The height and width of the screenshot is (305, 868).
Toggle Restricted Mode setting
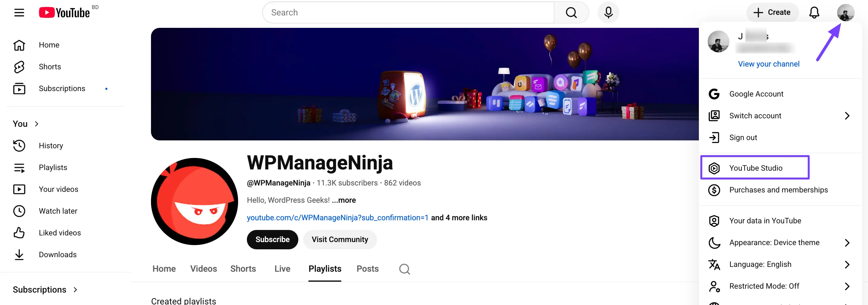coord(764,286)
